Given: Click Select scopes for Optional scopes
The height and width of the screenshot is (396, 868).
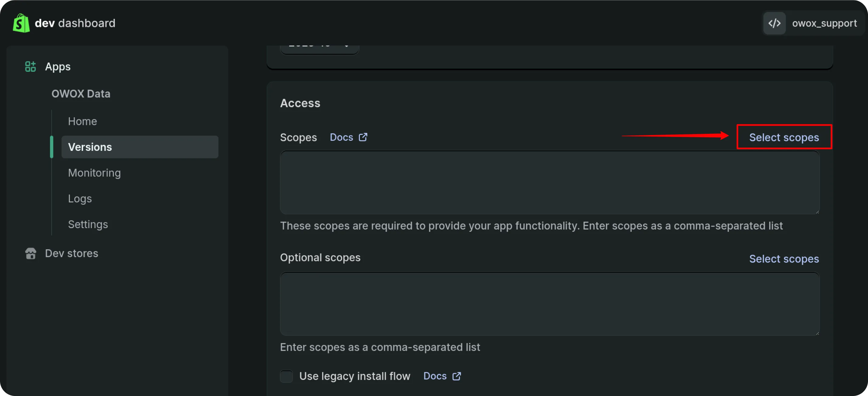Looking at the screenshot, I should click(784, 259).
